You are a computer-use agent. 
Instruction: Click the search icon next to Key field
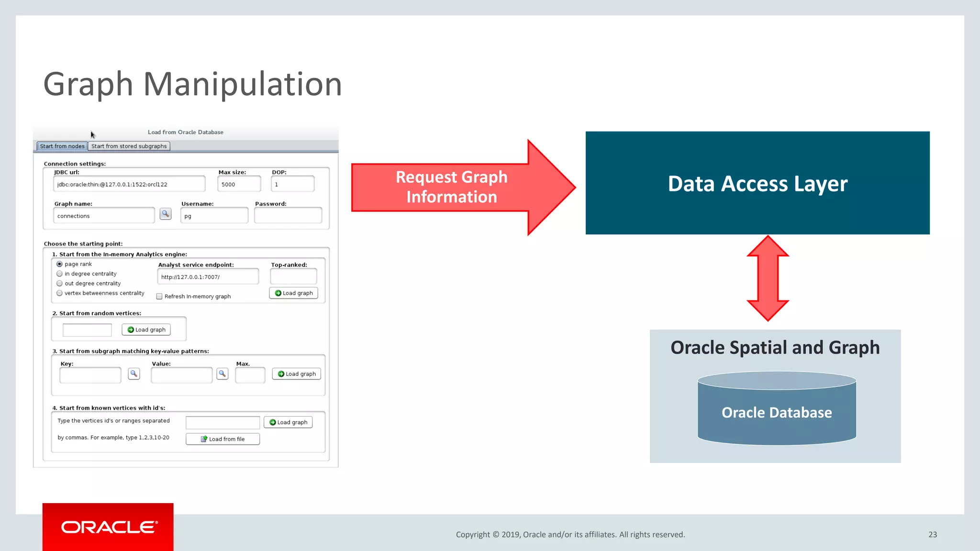coord(134,374)
